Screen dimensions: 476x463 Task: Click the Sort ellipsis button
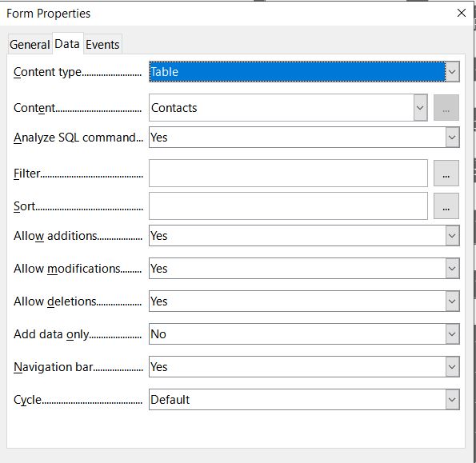(x=446, y=206)
